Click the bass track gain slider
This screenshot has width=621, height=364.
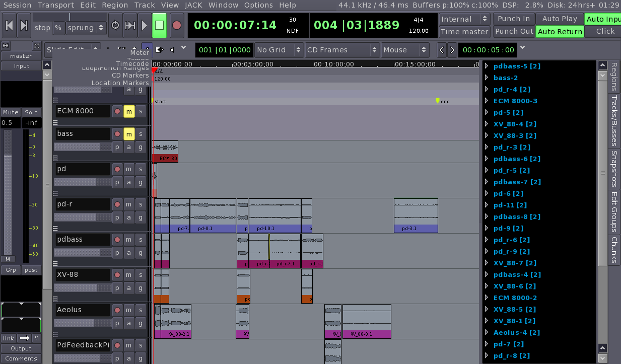[83, 147]
